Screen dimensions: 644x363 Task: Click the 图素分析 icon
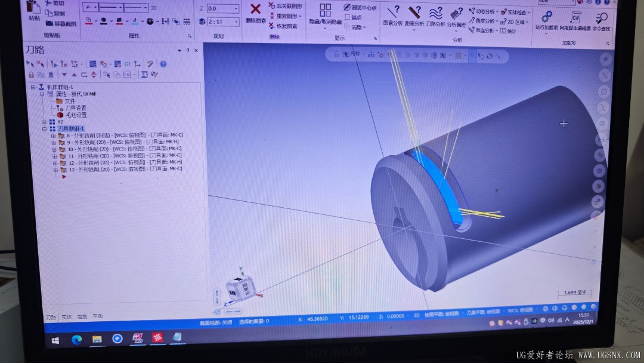coord(392,12)
